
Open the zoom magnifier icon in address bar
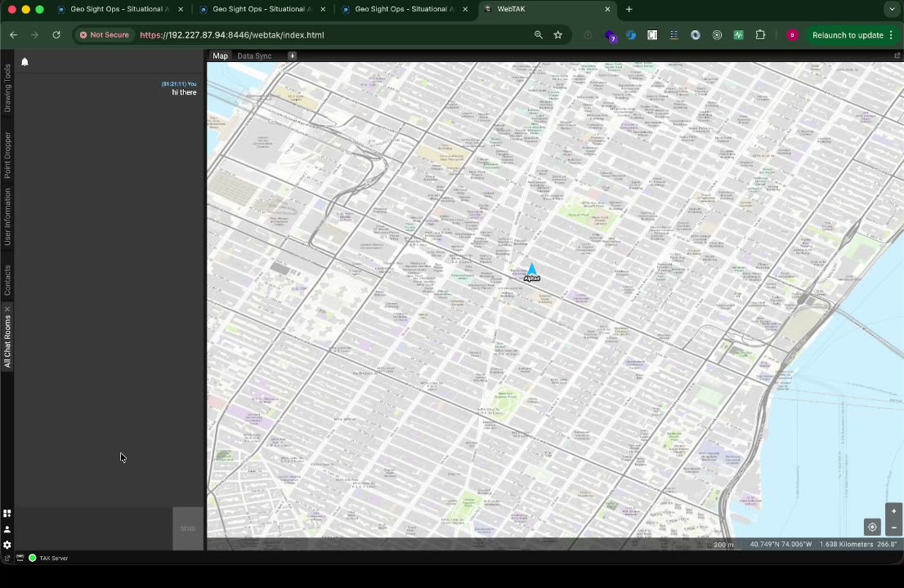click(x=539, y=35)
